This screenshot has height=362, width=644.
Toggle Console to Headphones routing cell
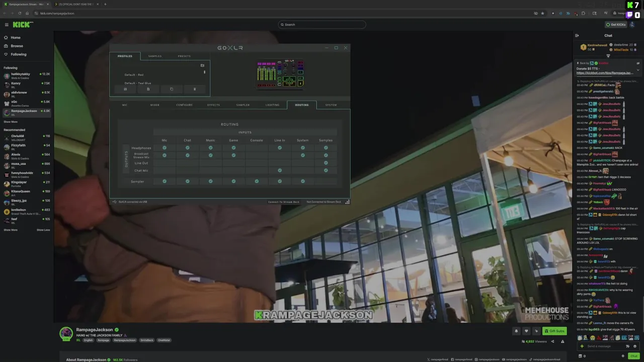[257, 148]
